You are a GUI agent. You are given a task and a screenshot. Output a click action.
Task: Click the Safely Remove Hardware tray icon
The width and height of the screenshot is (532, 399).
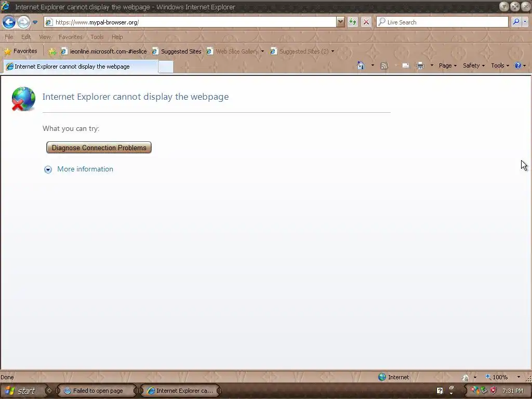coord(484,391)
